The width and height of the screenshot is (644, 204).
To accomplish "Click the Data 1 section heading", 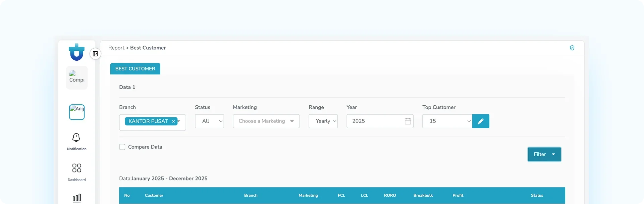I will click(x=127, y=87).
